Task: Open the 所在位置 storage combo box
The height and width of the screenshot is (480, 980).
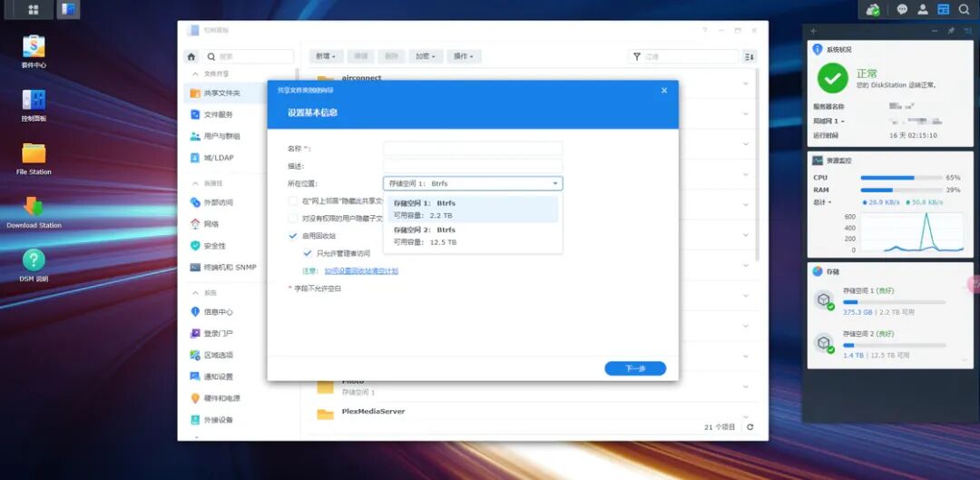Action: pyautogui.click(x=473, y=184)
